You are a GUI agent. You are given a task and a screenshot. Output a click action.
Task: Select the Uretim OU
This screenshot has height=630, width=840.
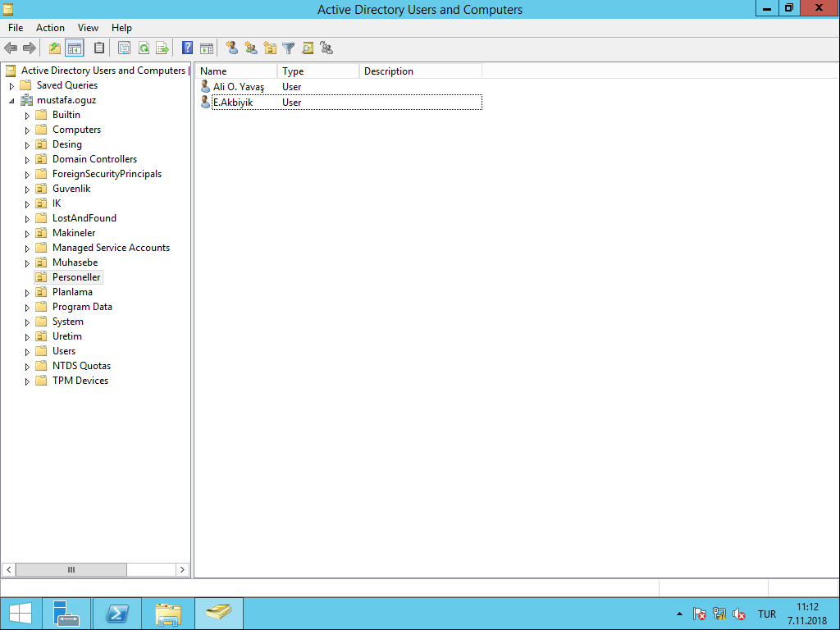67,336
